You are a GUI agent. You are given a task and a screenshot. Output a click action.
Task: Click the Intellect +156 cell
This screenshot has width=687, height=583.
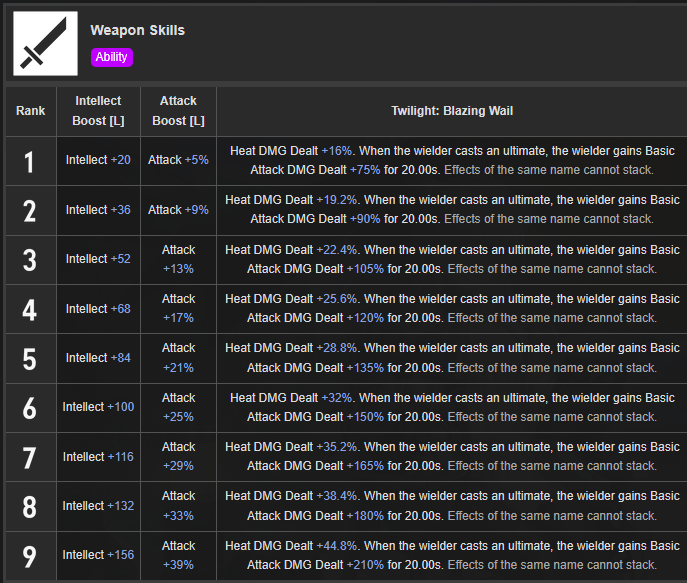pos(98,556)
